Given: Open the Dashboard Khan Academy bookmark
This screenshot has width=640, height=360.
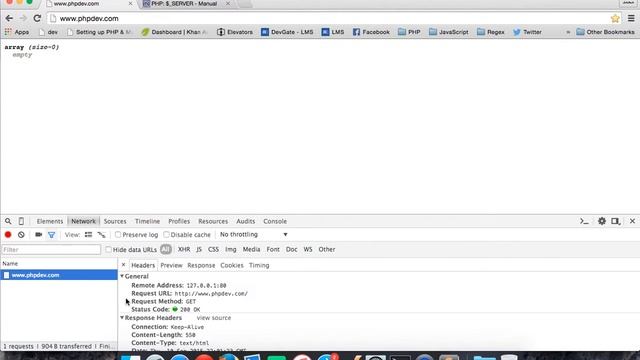Looking at the screenshot, I should [x=174, y=32].
